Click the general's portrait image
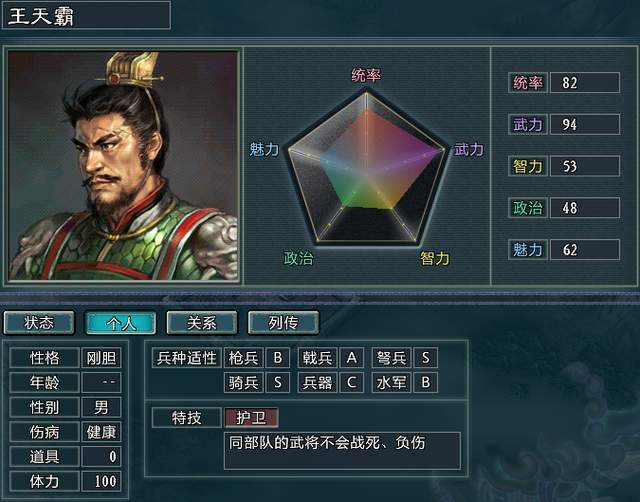The width and height of the screenshot is (640, 502). coord(123,165)
